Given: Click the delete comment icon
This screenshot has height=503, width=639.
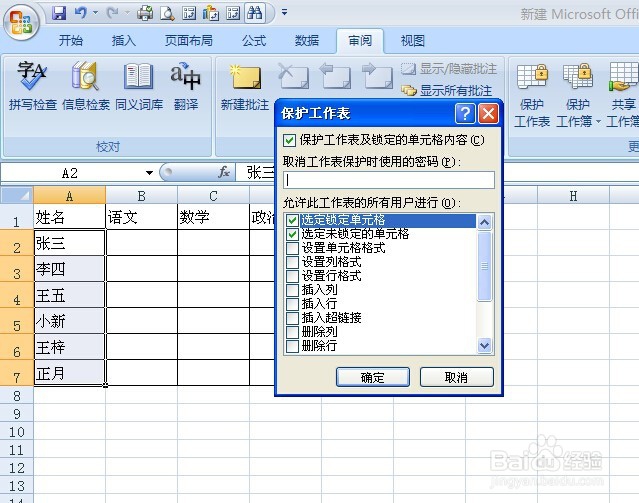Looking at the screenshot, I should (x=293, y=75).
